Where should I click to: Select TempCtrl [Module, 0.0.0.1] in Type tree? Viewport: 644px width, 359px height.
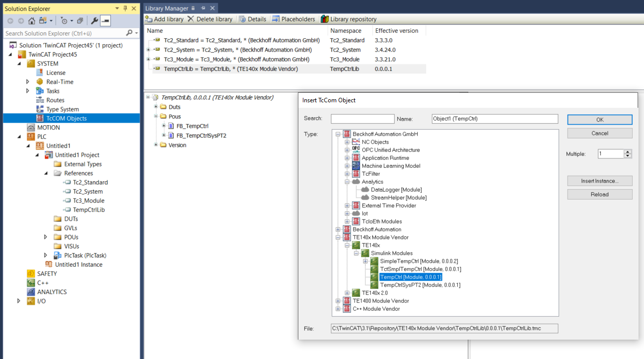(x=411, y=277)
